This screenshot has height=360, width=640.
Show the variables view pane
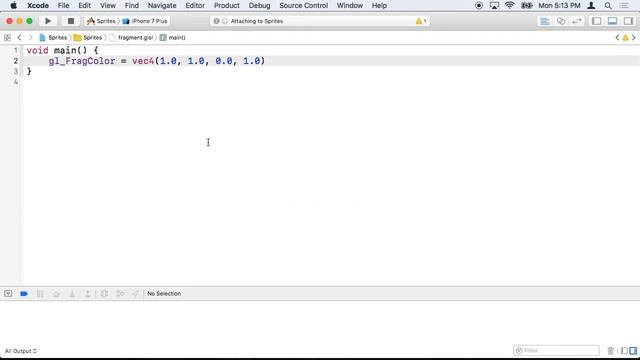(x=624, y=351)
